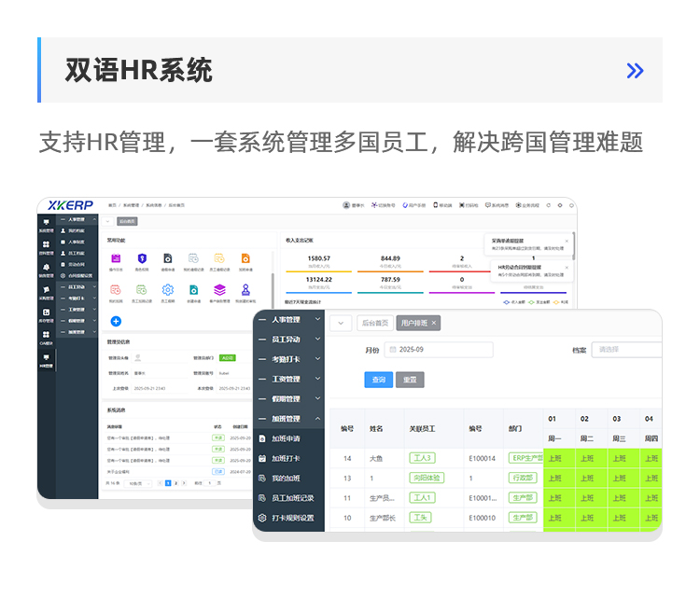Collapse the 加班管理 sidebar section
This screenshot has width=700, height=597.
pos(317,419)
